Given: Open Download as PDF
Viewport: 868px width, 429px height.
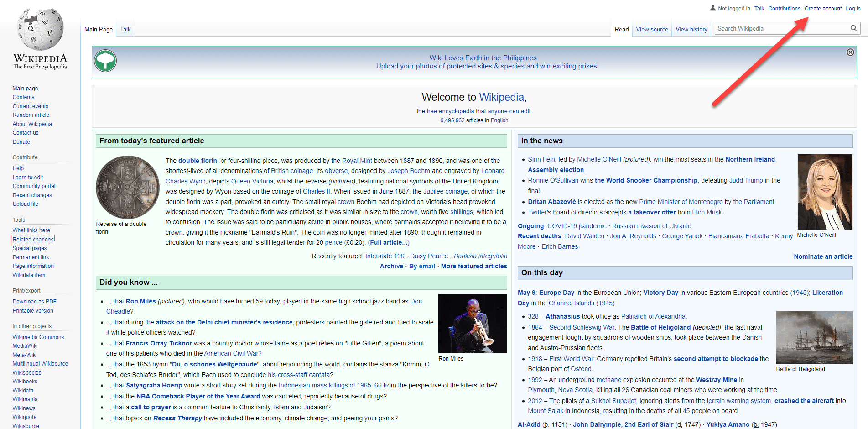Looking at the screenshot, I should pyautogui.click(x=34, y=301).
